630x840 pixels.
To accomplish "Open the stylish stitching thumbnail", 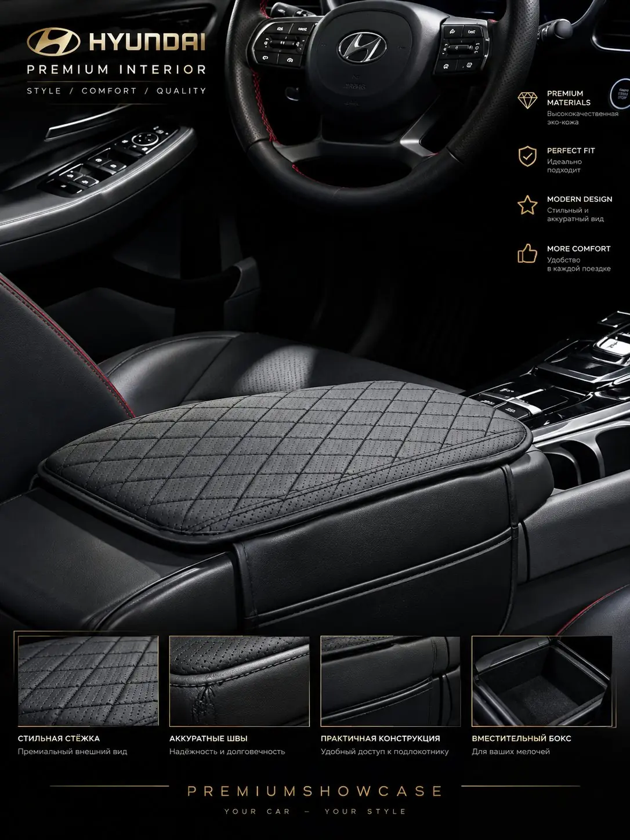I will [88, 680].
